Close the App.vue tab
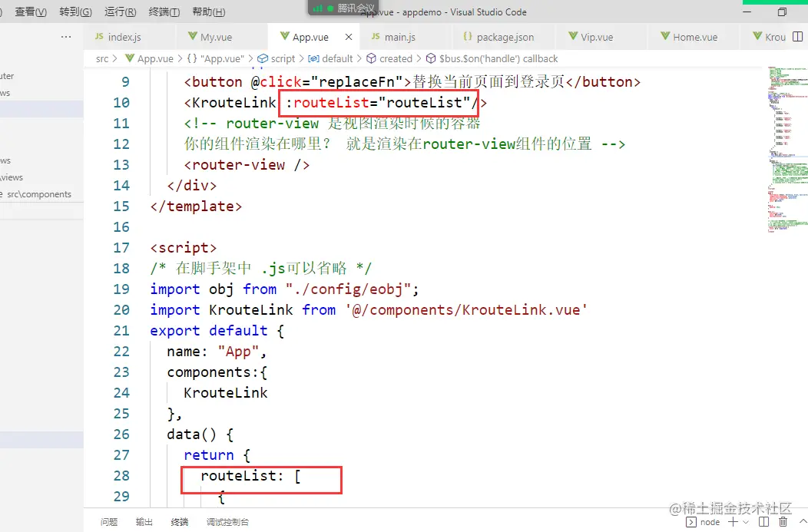The height and width of the screenshot is (532, 808). point(349,37)
